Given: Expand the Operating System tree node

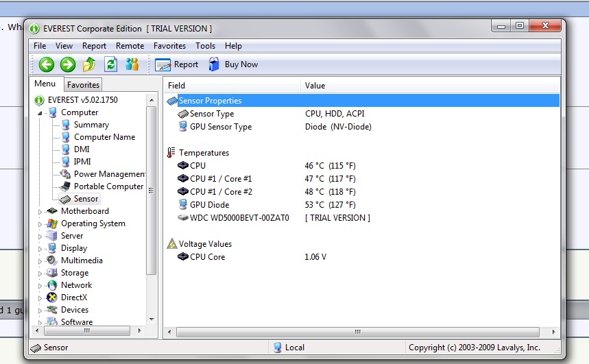Looking at the screenshot, I should tap(40, 224).
